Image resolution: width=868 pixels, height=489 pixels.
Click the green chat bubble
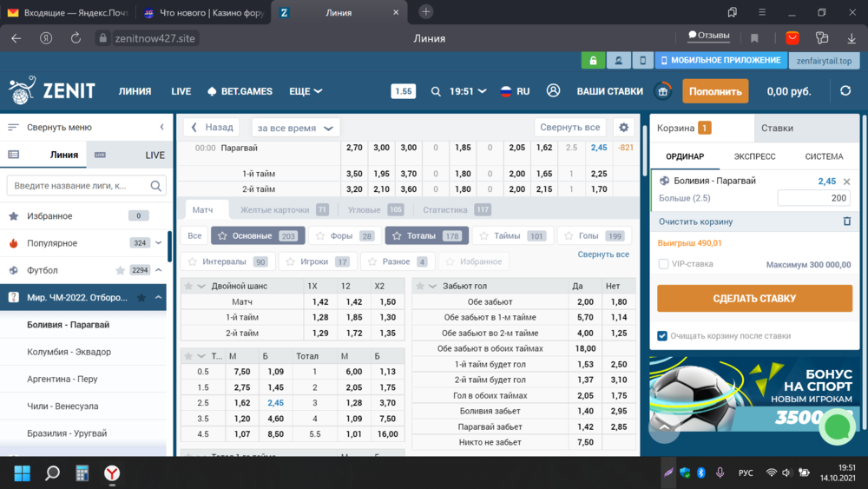837,427
